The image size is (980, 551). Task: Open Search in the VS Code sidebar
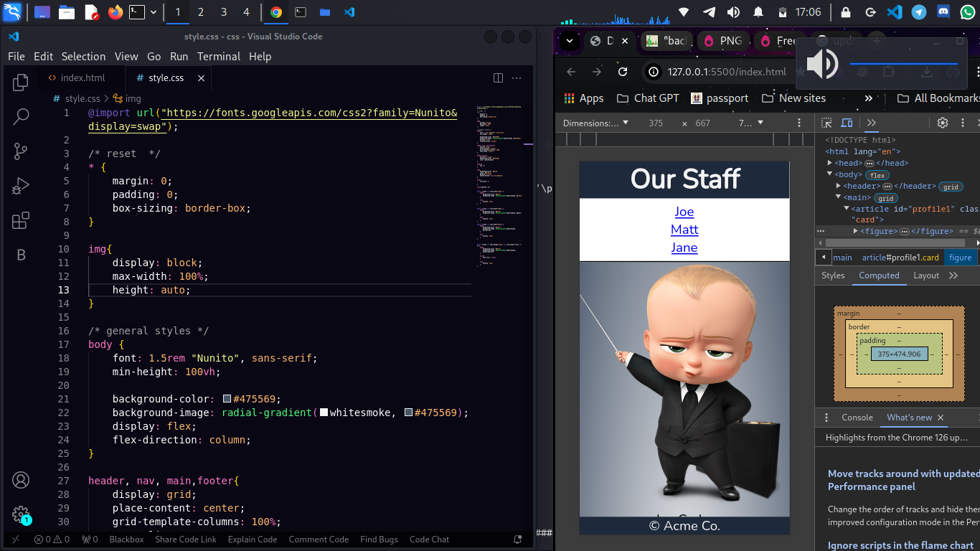[21, 117]
